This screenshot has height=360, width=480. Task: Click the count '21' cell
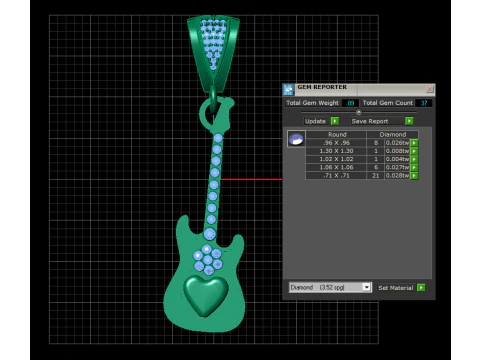tap(376, 176)
